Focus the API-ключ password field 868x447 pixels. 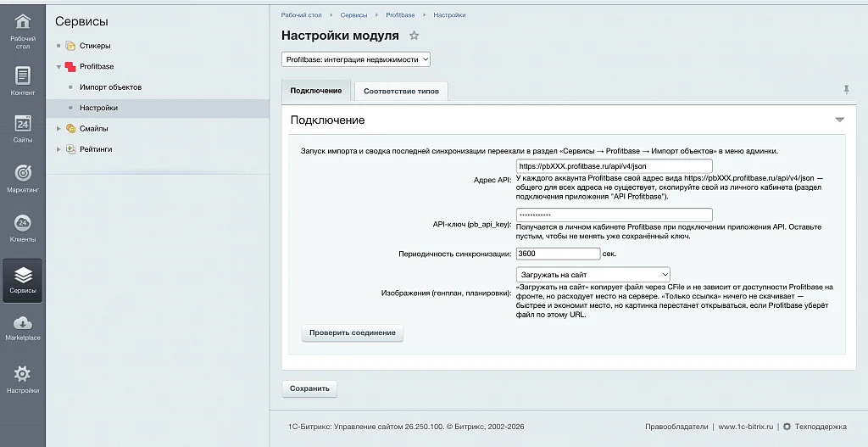pos(614,215)
